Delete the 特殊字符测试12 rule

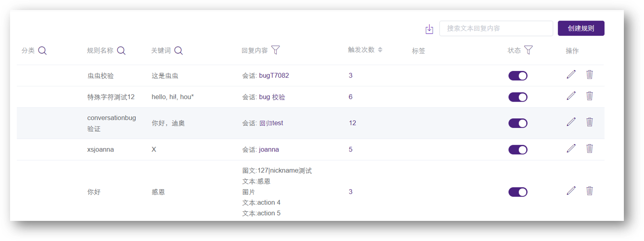coord(590,96)
